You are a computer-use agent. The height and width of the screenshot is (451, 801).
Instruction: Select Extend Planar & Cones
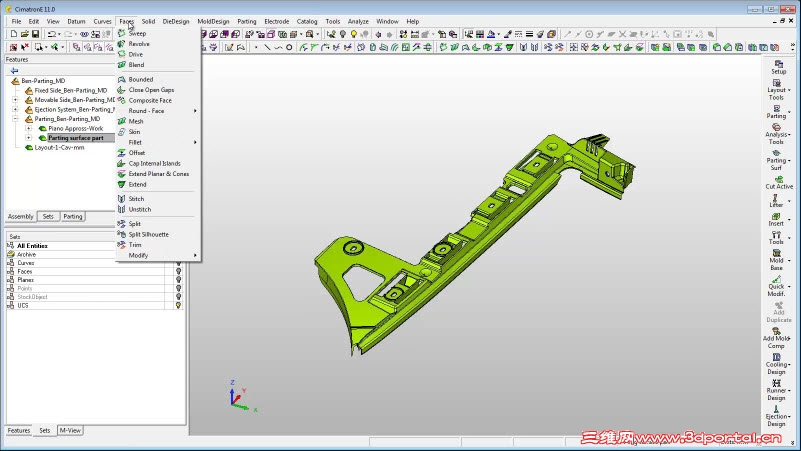coord(158,174)
